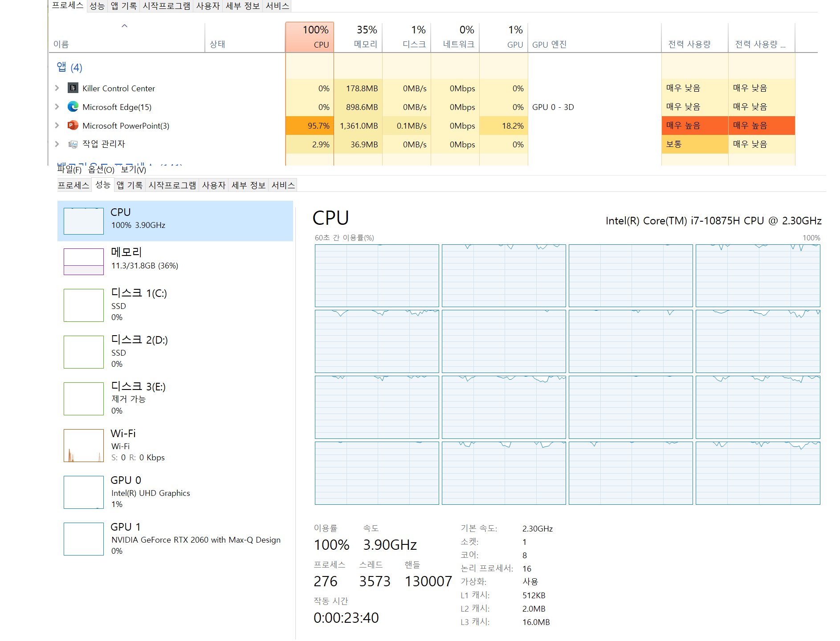The width and height of the screenshot is (840, 641).
Task: Select the Microsoft PowerPoint(3) process name
Action: click(126, 126)
